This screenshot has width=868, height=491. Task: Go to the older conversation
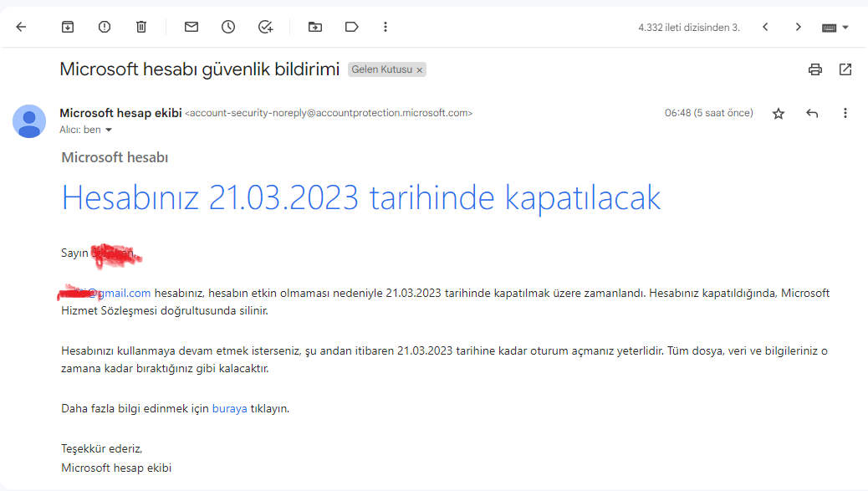point(799,27)
